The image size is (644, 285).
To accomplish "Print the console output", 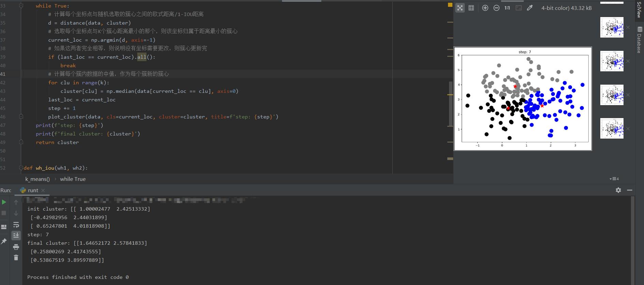I will pyautogui.click(x=16, y=247).
